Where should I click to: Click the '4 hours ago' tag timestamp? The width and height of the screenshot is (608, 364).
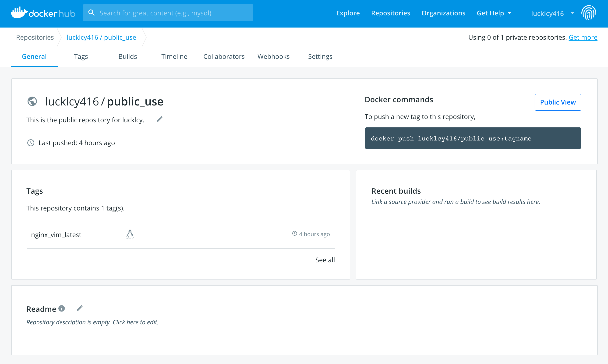click(x=314, y=234)
